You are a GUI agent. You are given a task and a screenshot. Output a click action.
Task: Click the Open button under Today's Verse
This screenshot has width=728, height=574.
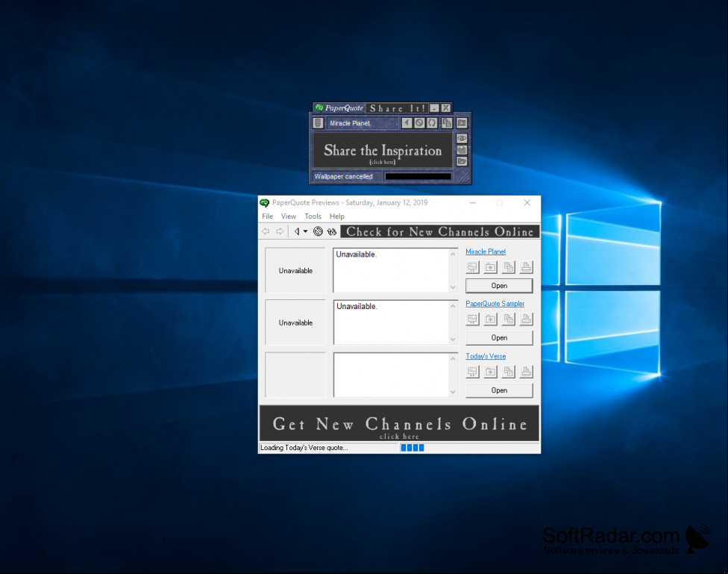(x=499, y=390)
